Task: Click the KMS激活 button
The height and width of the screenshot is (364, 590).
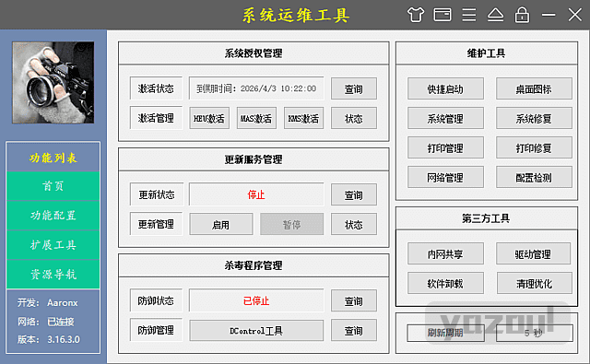Action: 303,119
